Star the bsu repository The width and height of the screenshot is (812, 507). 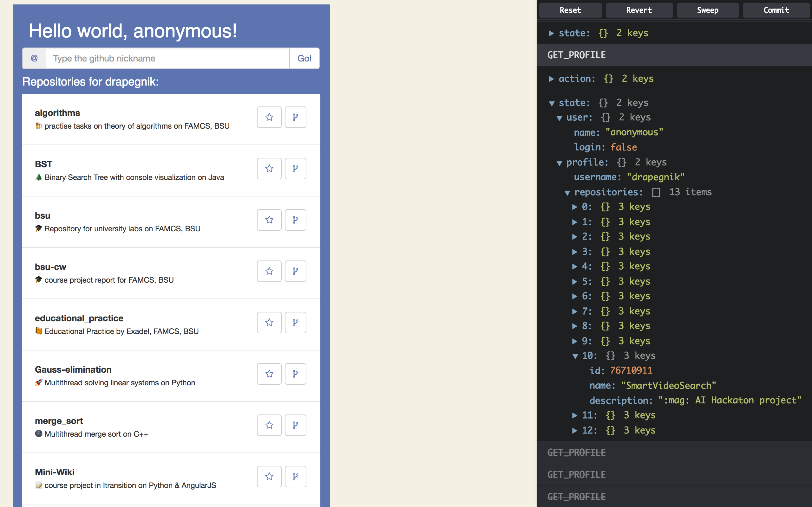[269, 220]
